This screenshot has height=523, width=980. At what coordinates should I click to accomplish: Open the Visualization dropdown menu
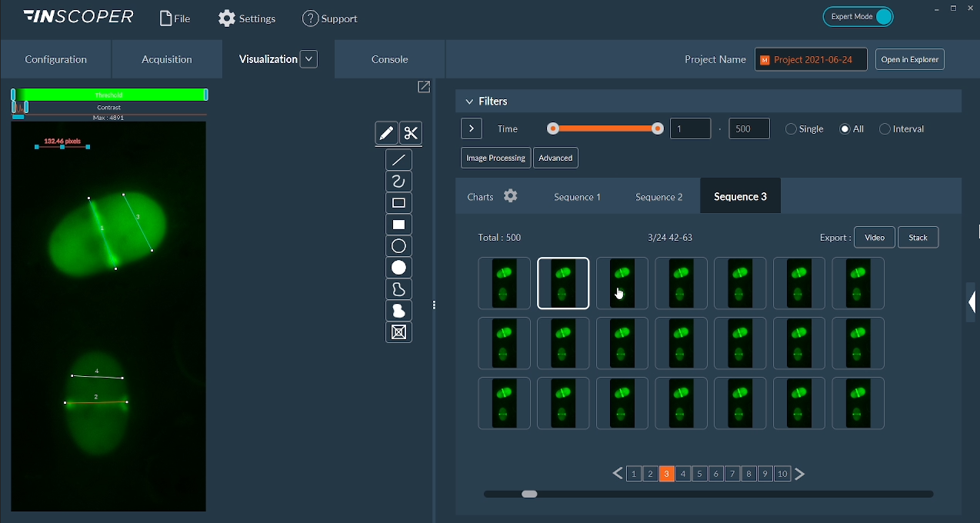308,58
